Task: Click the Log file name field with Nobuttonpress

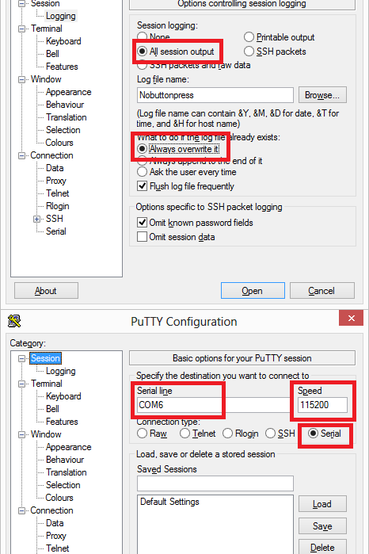Action: [x=215, y=95]
